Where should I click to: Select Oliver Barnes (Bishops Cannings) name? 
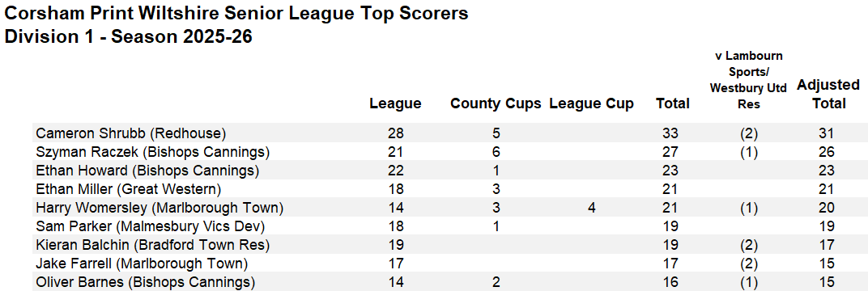click(x=145, y=282)
